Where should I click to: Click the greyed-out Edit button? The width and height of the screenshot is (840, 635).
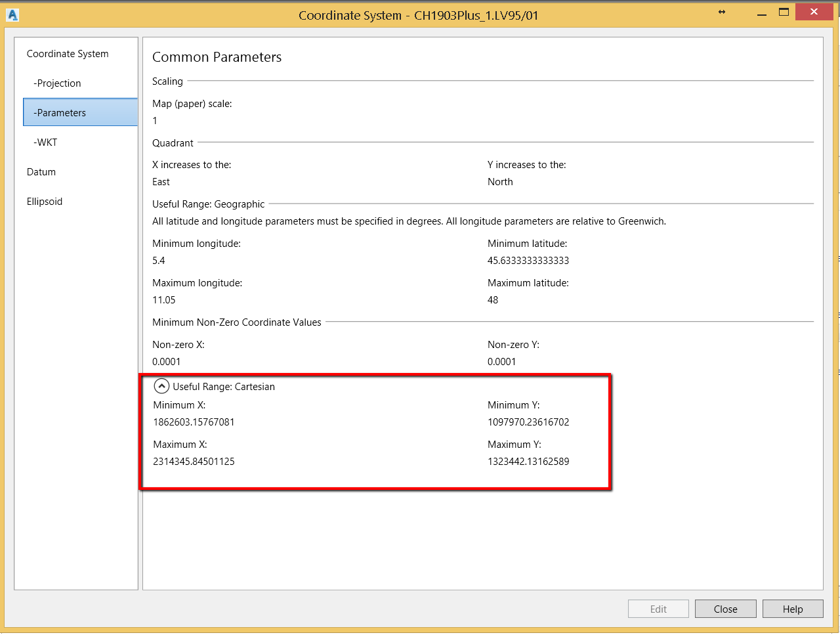pos(658,609)
